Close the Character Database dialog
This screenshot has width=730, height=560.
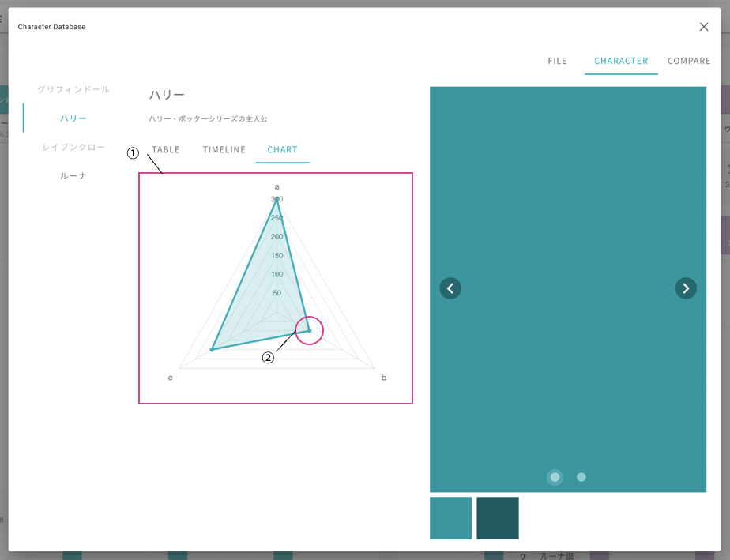click(703, 27)
